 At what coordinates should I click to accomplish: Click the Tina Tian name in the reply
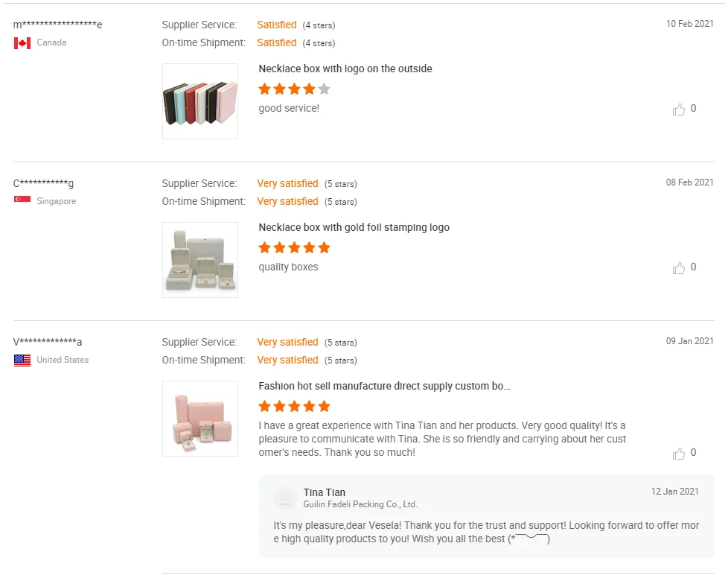pyautogui.click(x=325, y=492)
